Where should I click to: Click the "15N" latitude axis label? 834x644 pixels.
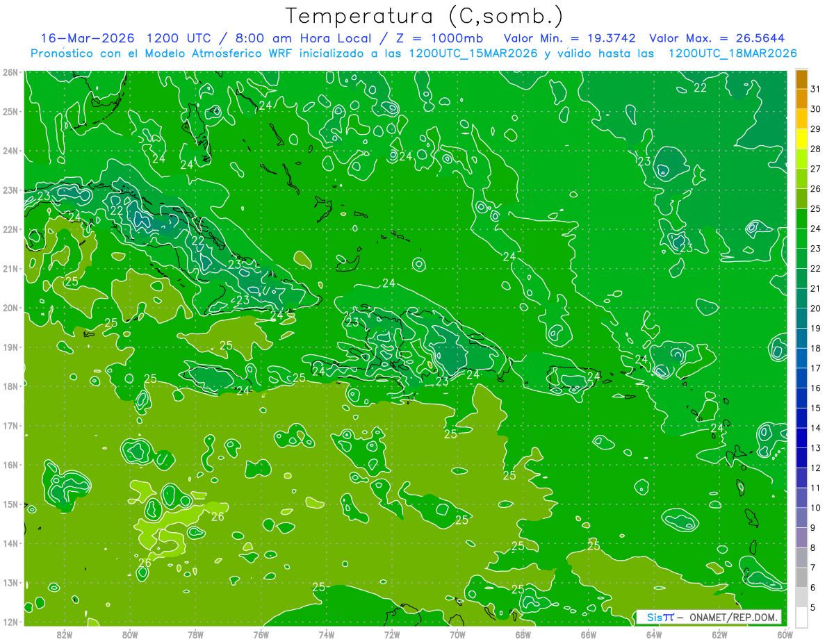click(x=10, y=504)
